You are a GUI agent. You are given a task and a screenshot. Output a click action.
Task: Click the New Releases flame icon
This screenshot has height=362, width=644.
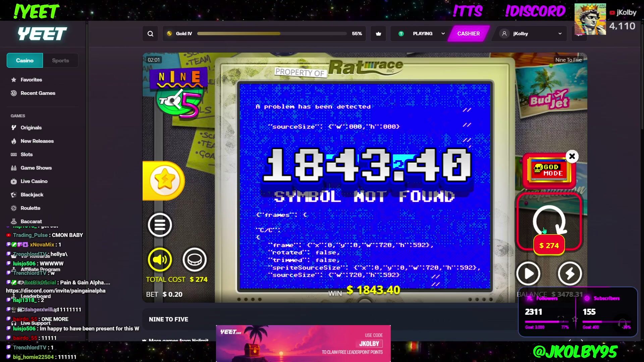point(14,141)
